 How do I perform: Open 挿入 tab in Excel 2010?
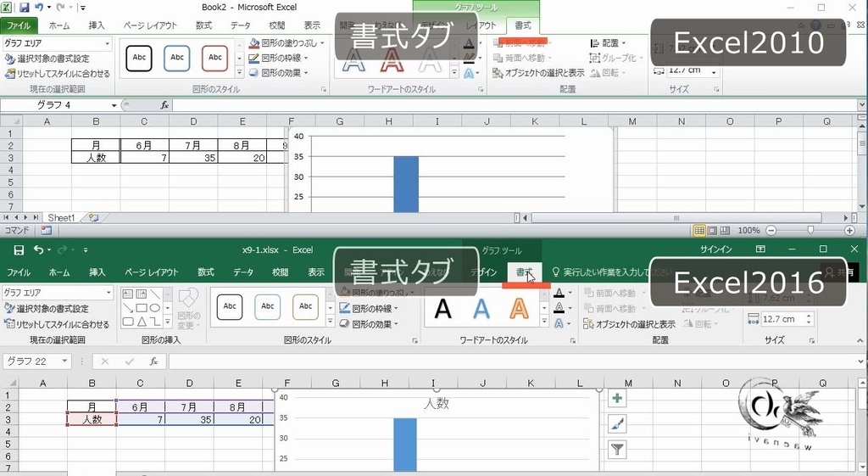click(97, 25)
